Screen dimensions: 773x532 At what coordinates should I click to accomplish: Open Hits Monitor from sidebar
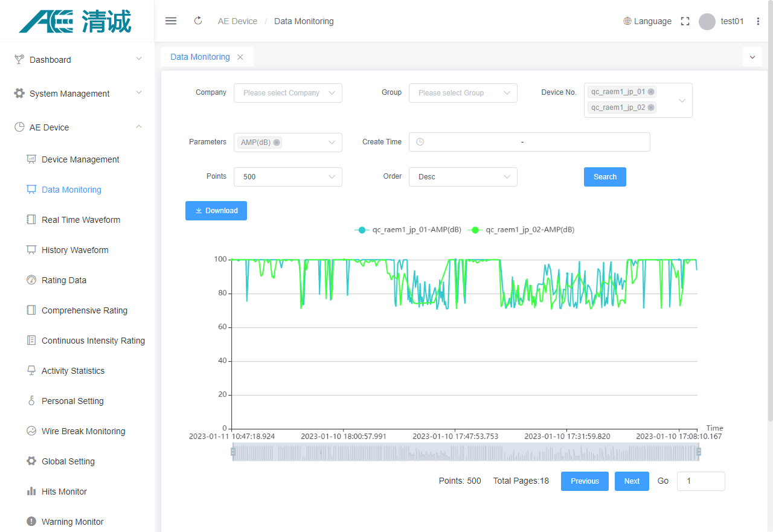pyautogui.click(x=64, y=492)
